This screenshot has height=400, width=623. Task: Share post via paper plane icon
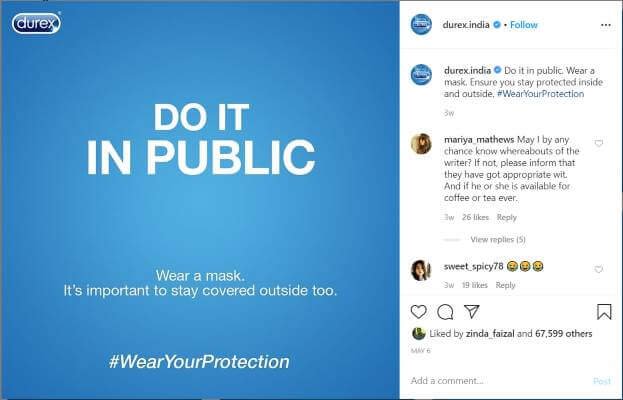(472, 311)
